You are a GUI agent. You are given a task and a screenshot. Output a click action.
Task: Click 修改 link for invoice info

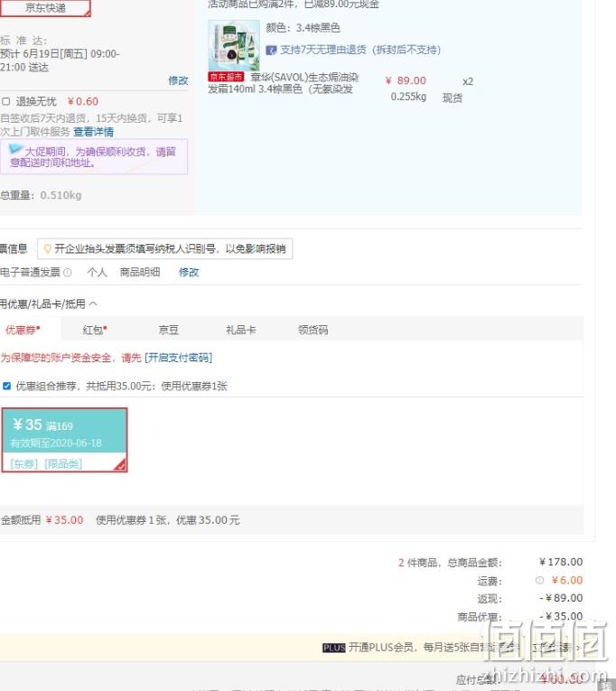click(189, 273)
